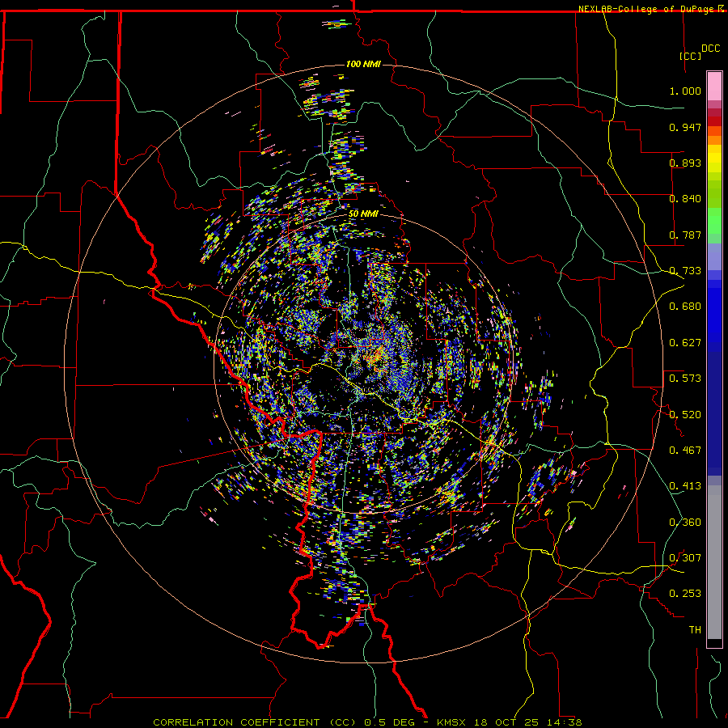Click the pink top segment of the color bar
This screenshot has height=728, width=728.
point(714,86)
